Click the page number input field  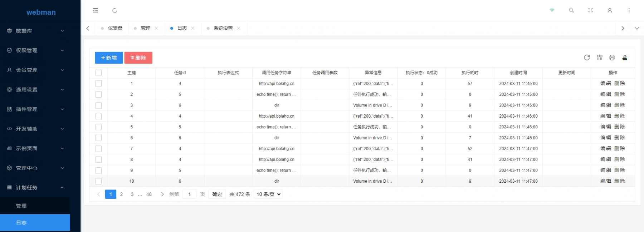189,194
